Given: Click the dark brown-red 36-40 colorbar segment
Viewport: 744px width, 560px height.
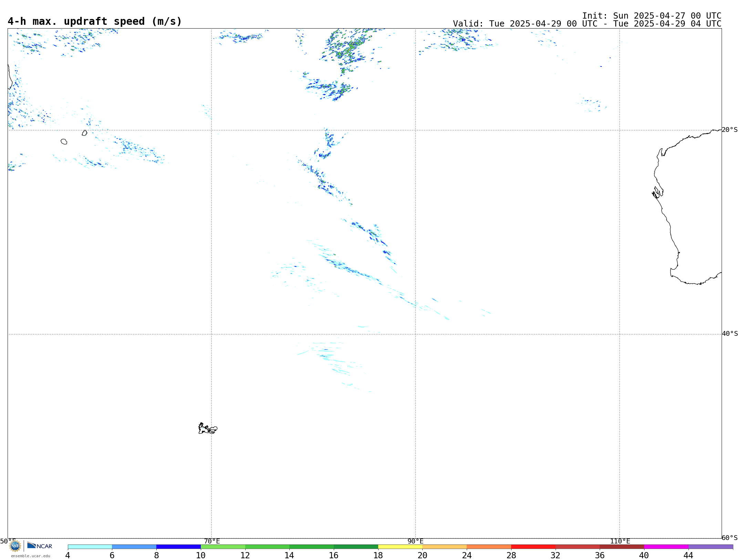Looking at the screenshot, I should pyautogui.click(x=622, y=547).
